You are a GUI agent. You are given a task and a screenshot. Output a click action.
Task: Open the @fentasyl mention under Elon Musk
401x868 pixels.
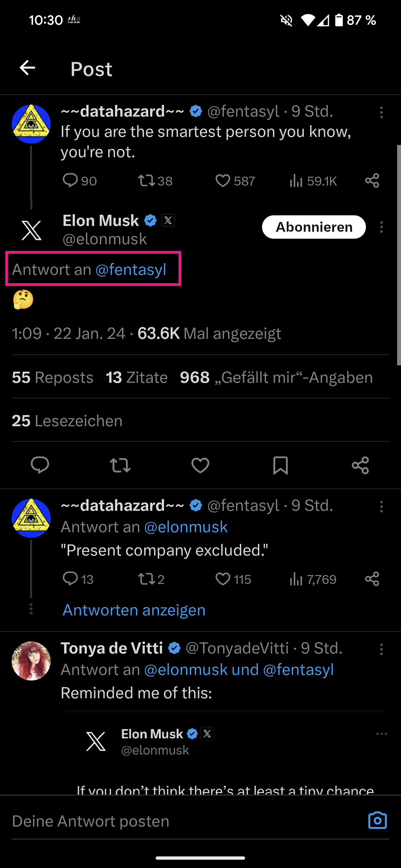pos(131,270)
